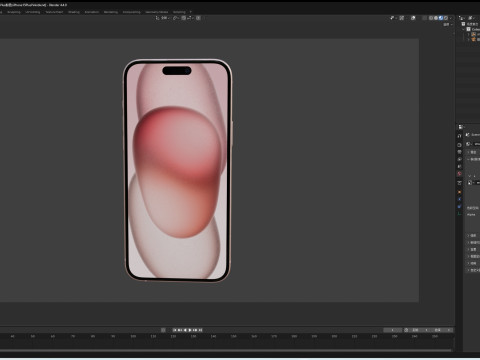
Task: Switch to the Scripting workspace tab
Action: click(179, 12)
